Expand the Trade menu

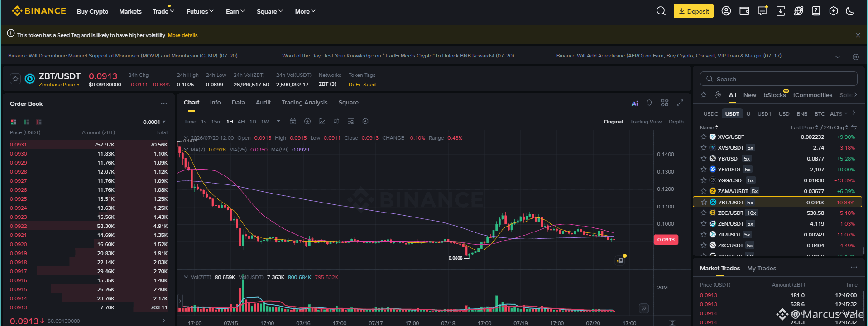pyautogui.click(x=163, y=11)
